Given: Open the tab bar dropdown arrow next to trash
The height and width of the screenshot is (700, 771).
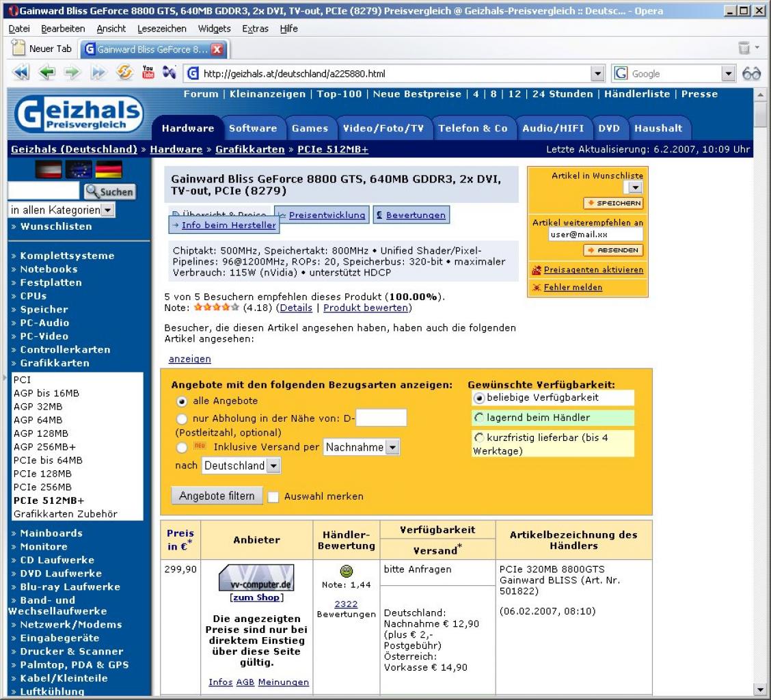Looking at the screenshot, I should (757, 47).
